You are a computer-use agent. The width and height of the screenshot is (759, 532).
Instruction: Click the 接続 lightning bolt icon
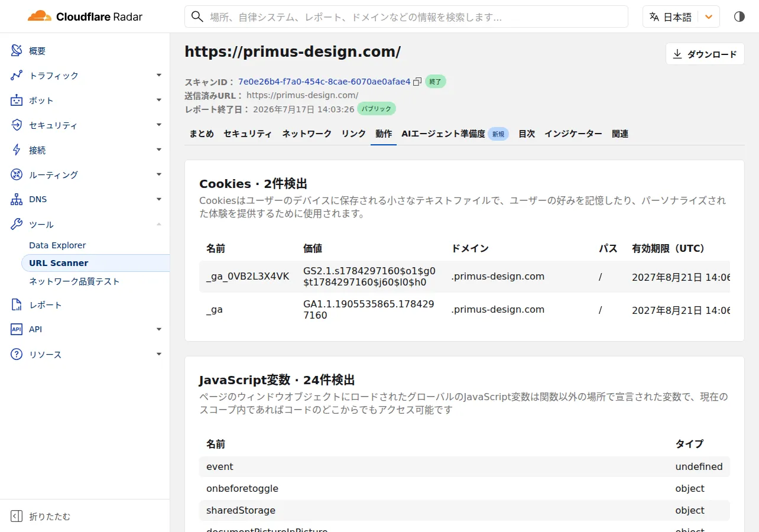[x=17, y=150]
